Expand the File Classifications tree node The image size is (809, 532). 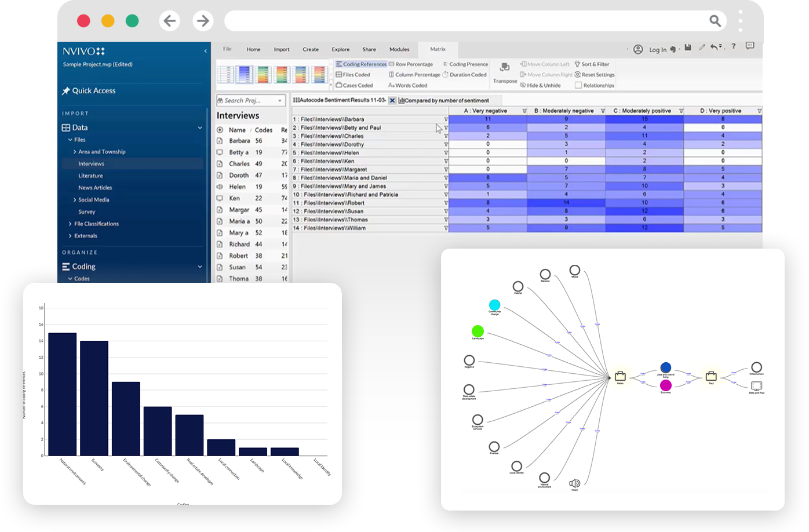point(70,224)
